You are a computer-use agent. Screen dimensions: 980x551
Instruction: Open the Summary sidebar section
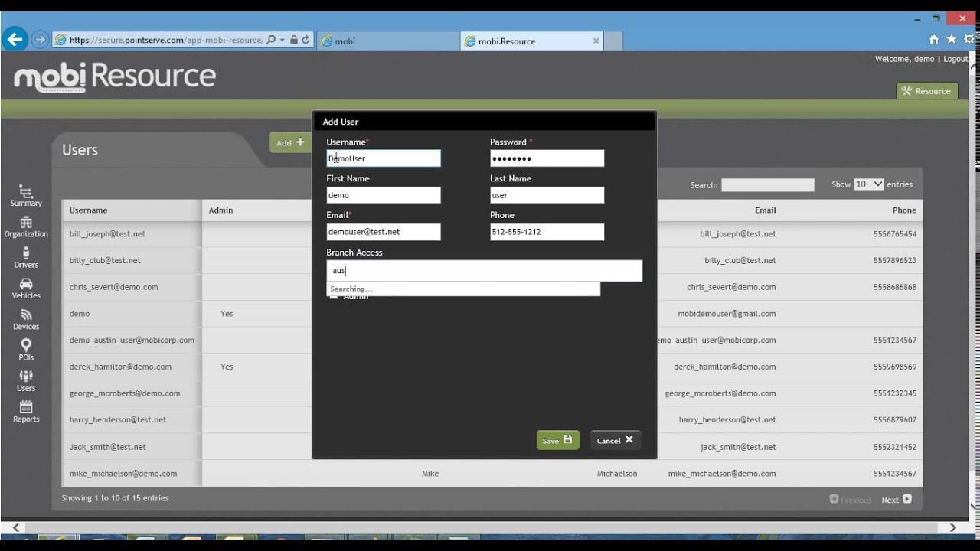(26, 196)
